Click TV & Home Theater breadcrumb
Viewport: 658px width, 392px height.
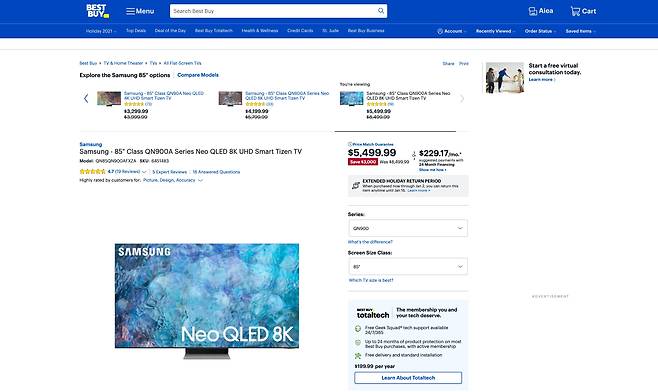[123, 63]
